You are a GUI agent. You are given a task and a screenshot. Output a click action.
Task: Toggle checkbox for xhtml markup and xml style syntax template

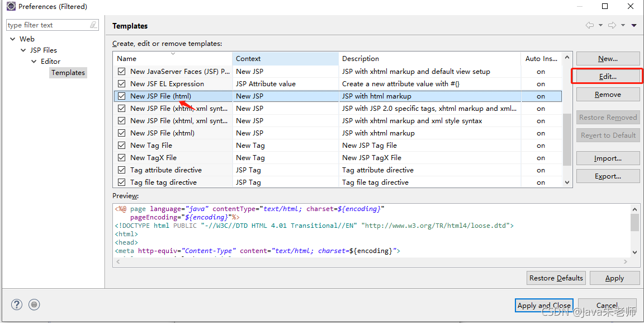121,120
